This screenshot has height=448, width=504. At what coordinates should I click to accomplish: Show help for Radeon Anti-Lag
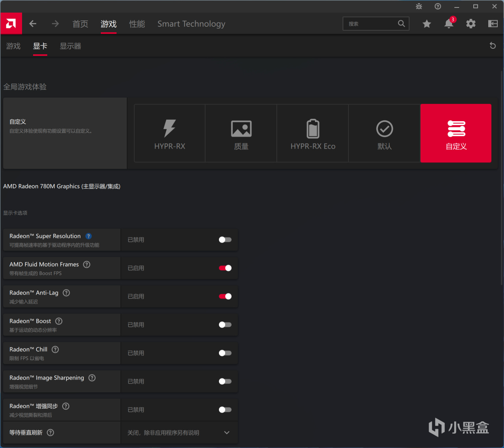[x=66, y=293]
